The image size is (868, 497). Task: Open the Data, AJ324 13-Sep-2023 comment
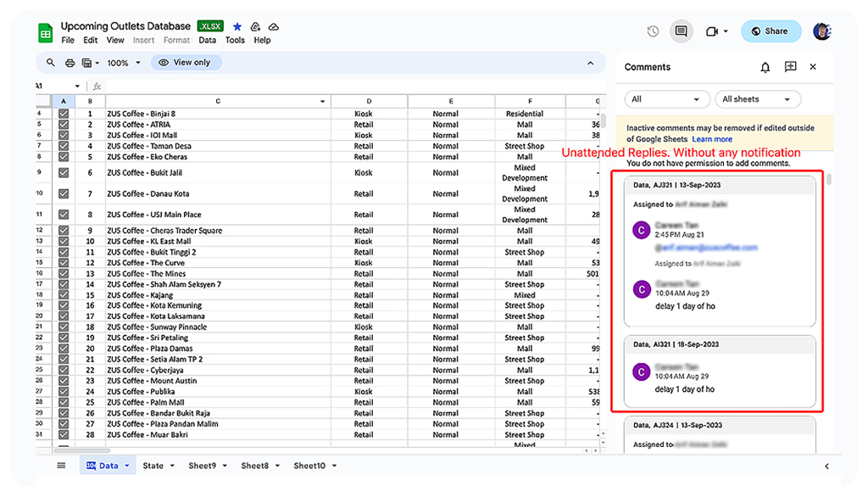click(720, 435)
